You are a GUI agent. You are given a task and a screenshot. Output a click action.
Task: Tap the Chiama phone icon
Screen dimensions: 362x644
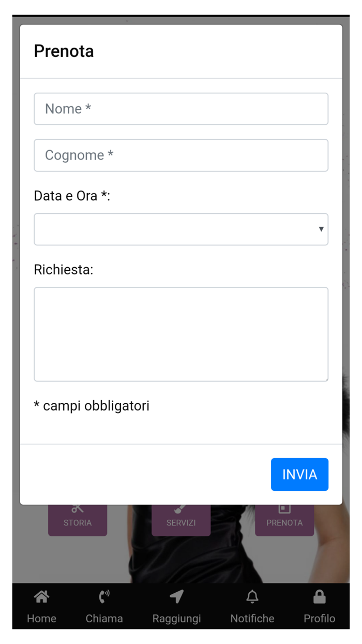[104, 597]
